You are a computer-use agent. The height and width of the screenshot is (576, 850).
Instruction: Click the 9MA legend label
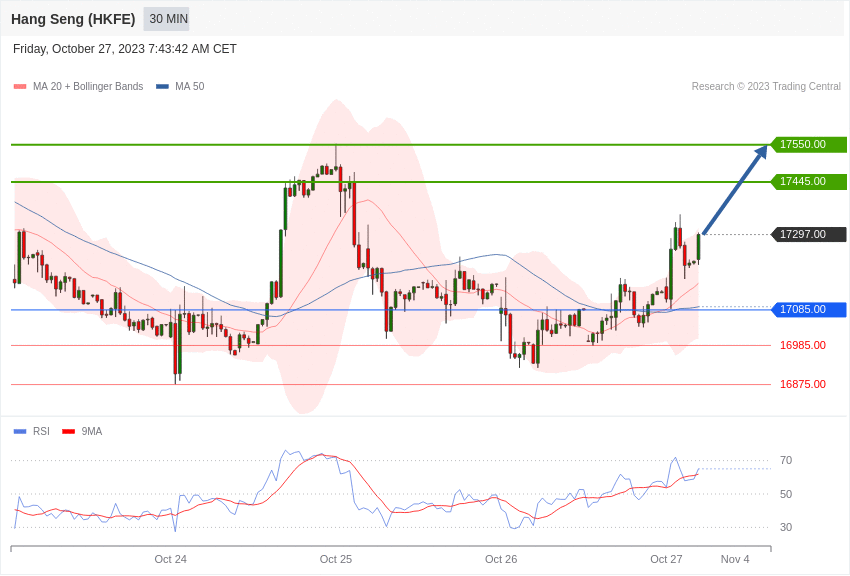click(92, 431)
